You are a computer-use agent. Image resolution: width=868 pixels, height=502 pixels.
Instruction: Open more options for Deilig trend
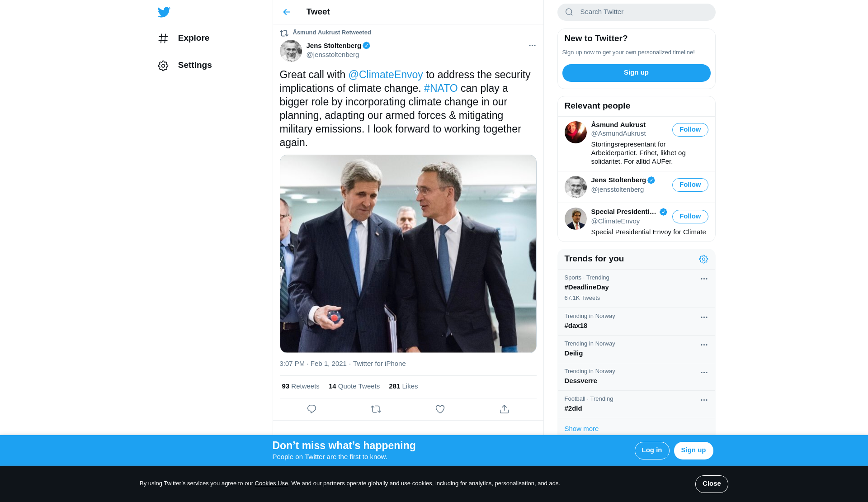click(704, 345)
